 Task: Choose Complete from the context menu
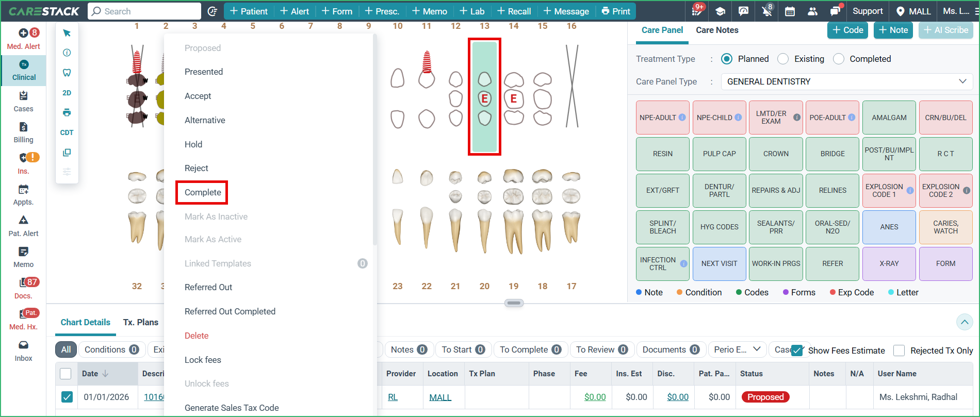pos(203,192)
